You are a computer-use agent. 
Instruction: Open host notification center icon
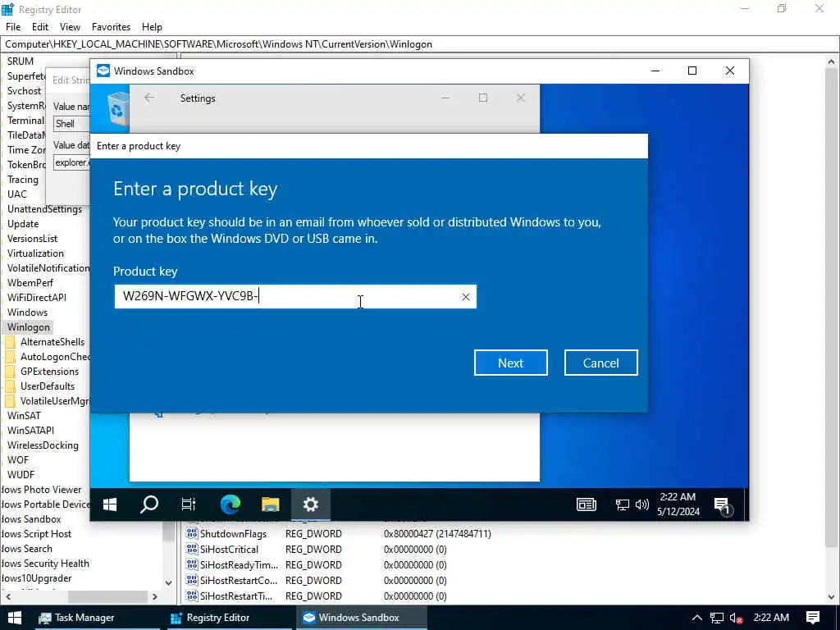point(813,618)
